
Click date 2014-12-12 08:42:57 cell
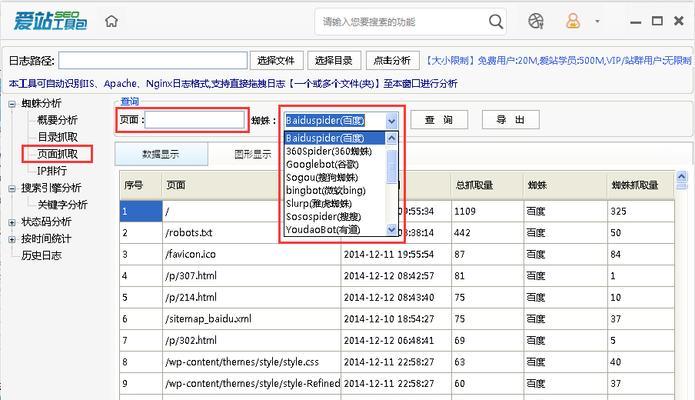[396, 276]
